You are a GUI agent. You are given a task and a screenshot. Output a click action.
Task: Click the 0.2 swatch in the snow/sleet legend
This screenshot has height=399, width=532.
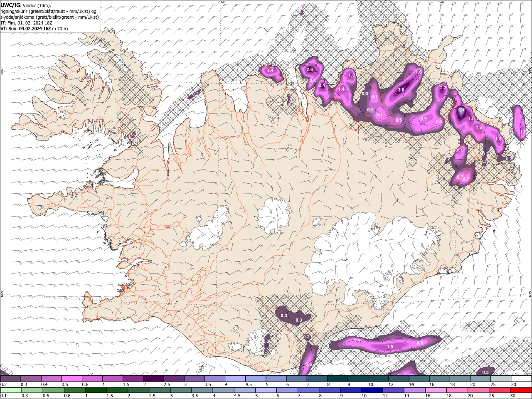click(x=10, y=379)
